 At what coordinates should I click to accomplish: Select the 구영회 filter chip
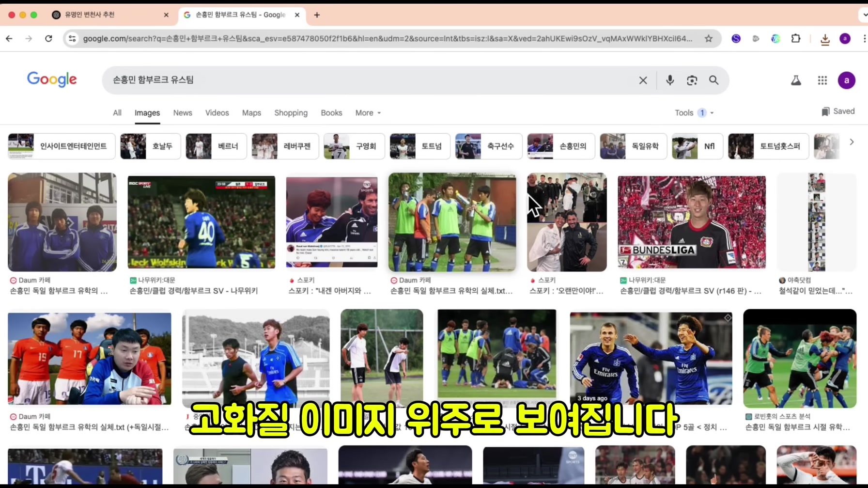tap(354, 146)
